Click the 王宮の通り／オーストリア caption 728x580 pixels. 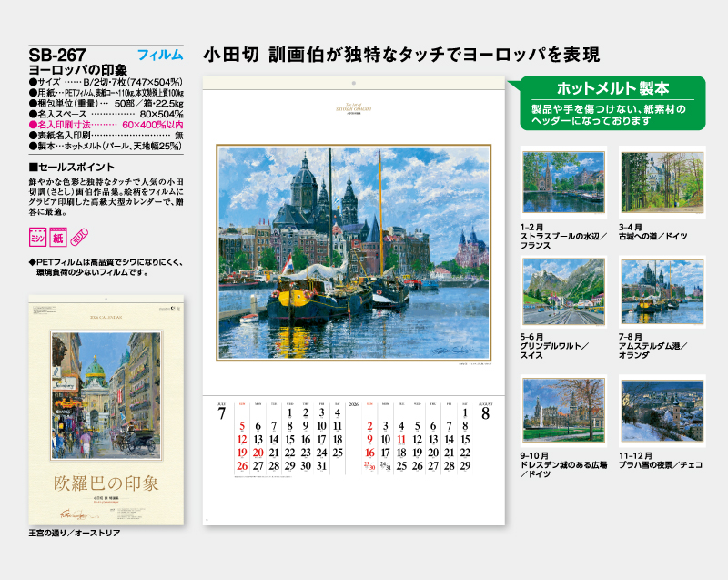coord(75,533)
